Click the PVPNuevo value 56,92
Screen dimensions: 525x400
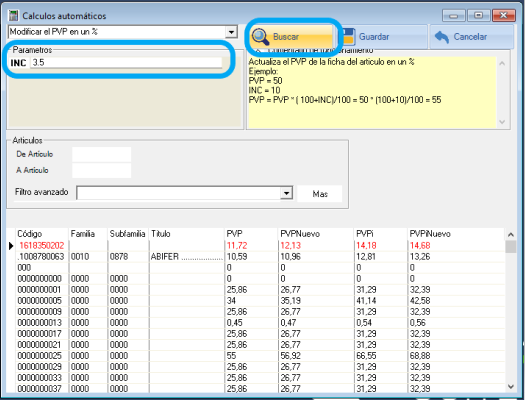[x=290, y=355]
